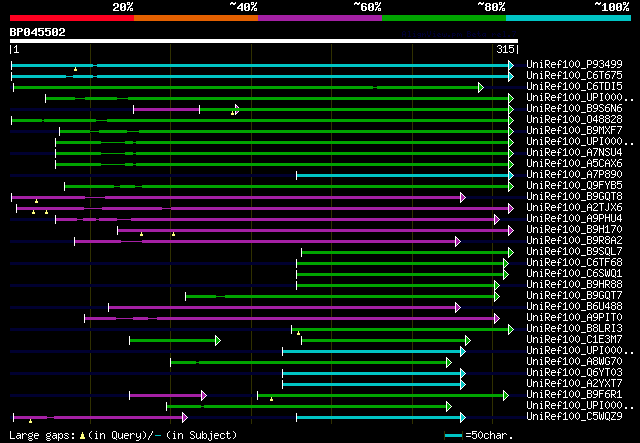Select the UniRef100_A7NSU4 label
The image size is (640, 443).
point(574,152)
